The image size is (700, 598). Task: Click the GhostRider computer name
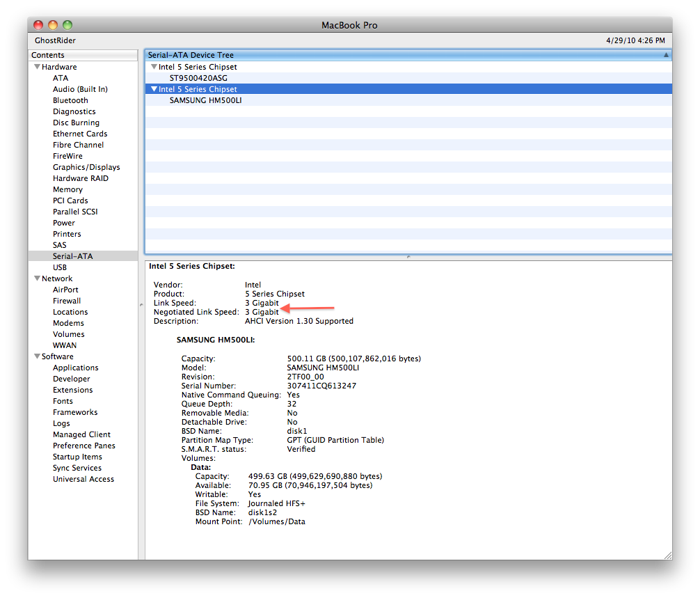point(55,40)
